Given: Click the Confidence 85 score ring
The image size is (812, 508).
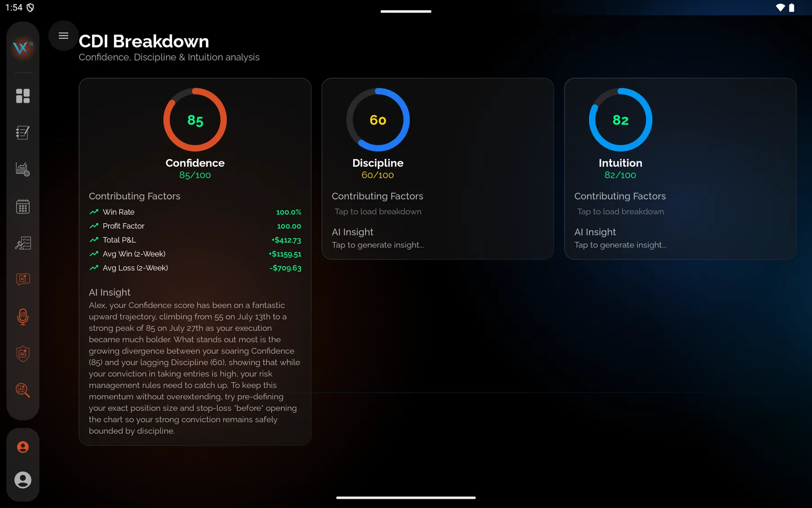Looking at the screenshot, I should pyautogui.click(x=195, y=120).
